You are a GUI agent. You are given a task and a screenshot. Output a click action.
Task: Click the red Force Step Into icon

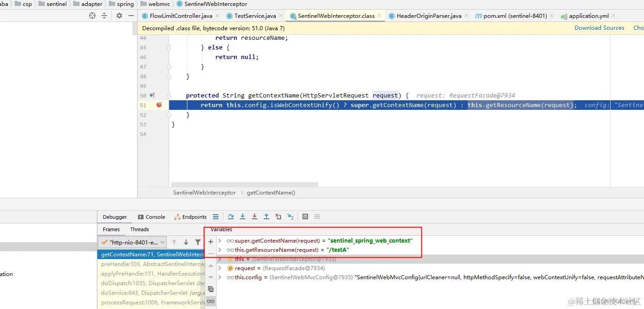(255, 217)
